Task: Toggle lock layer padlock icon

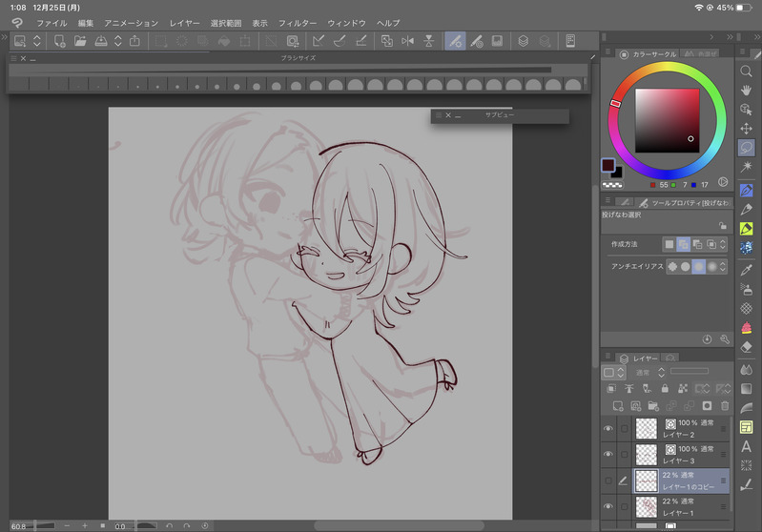Action: click(665, 388)
